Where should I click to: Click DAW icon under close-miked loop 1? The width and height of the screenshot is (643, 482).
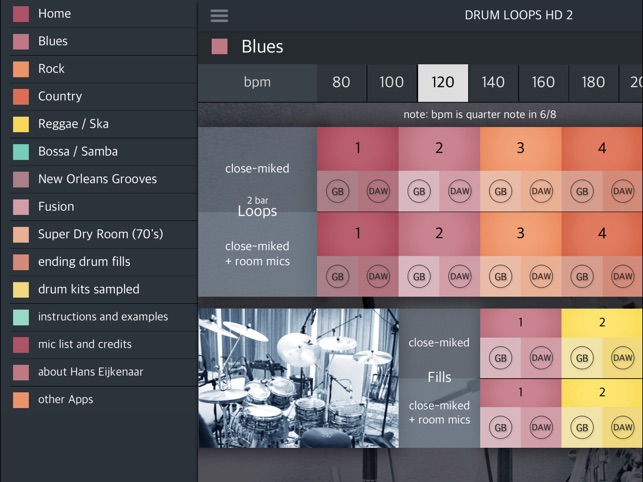tap(378, 191)
